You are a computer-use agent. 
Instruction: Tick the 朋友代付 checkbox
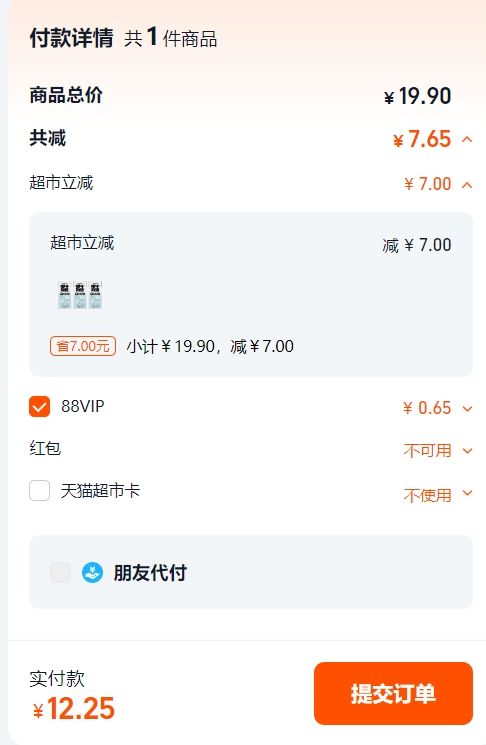coord(60,573)
